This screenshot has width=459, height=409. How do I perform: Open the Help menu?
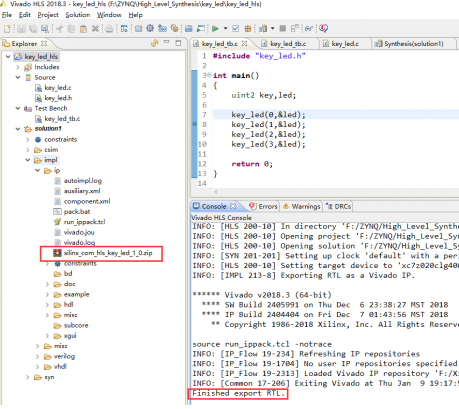coord(135,15)
